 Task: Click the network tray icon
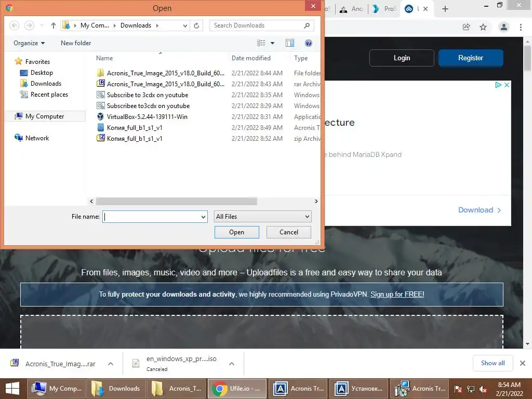(x=471, y=389)
